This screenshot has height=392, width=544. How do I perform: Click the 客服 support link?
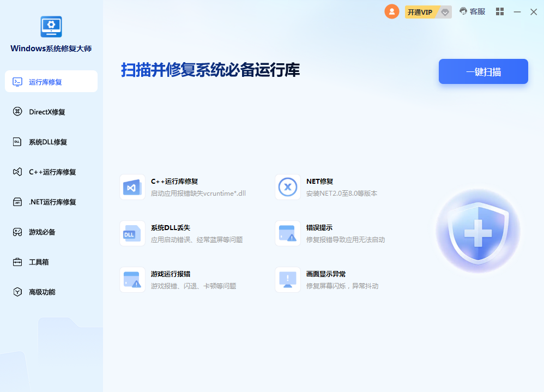(x=472, y=11)
